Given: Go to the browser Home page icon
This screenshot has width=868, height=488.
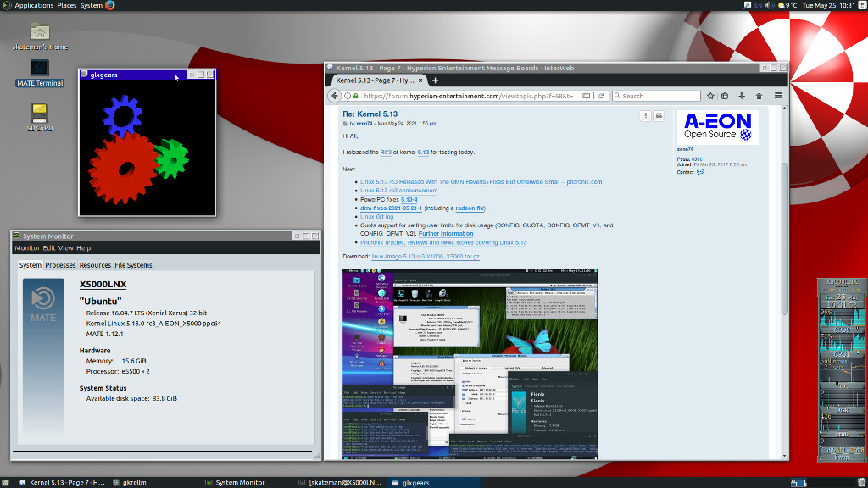Looking at the screenshot, I should tap(759, 96).
